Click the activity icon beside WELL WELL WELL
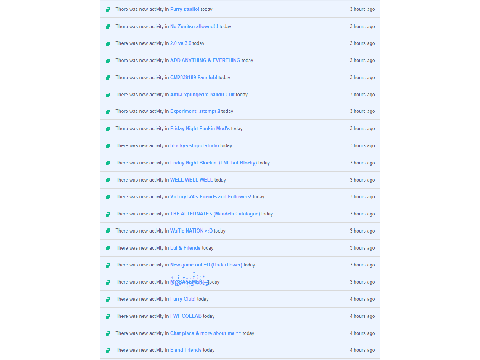Screen dimensions: 480x360 pos(108,180)
